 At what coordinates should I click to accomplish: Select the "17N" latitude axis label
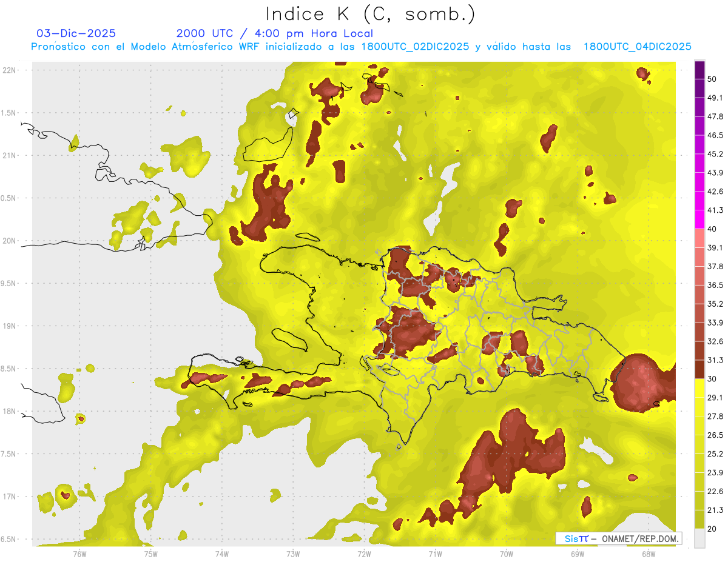(x=10, y=497)
